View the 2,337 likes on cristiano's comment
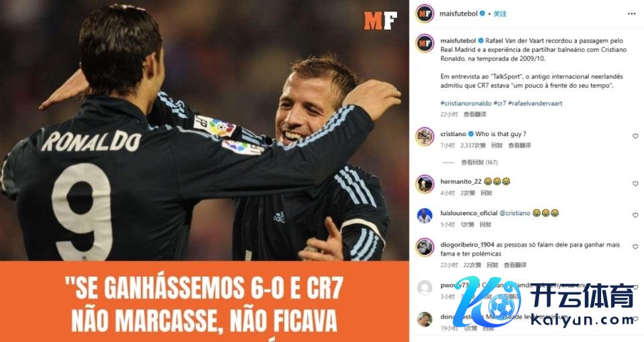This screenshot has width=644, height=342. [x=473, y=146]
